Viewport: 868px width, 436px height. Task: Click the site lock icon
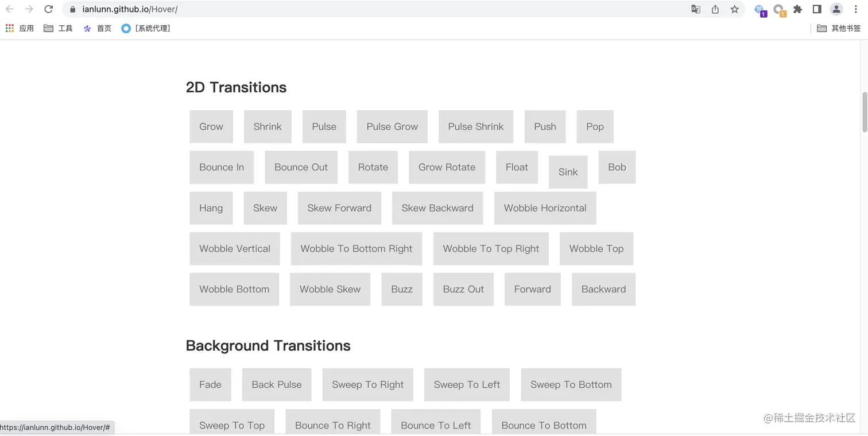click(x=72, y=9)
